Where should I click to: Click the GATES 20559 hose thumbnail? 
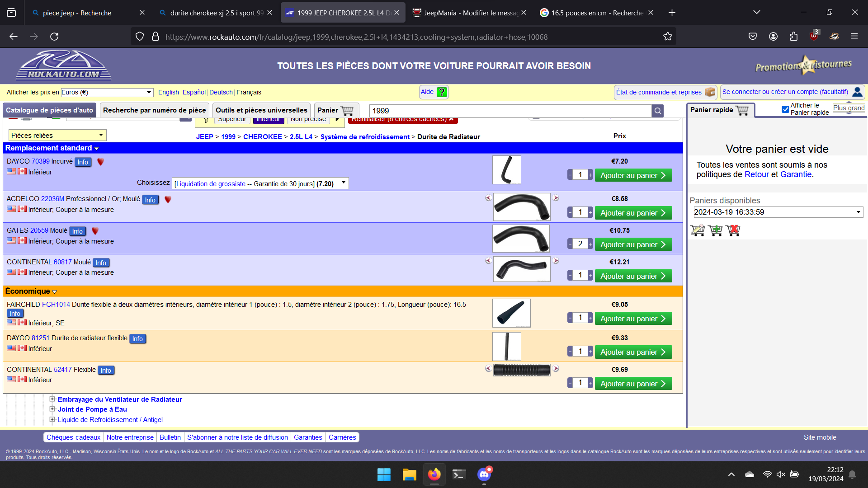(521, 239)
